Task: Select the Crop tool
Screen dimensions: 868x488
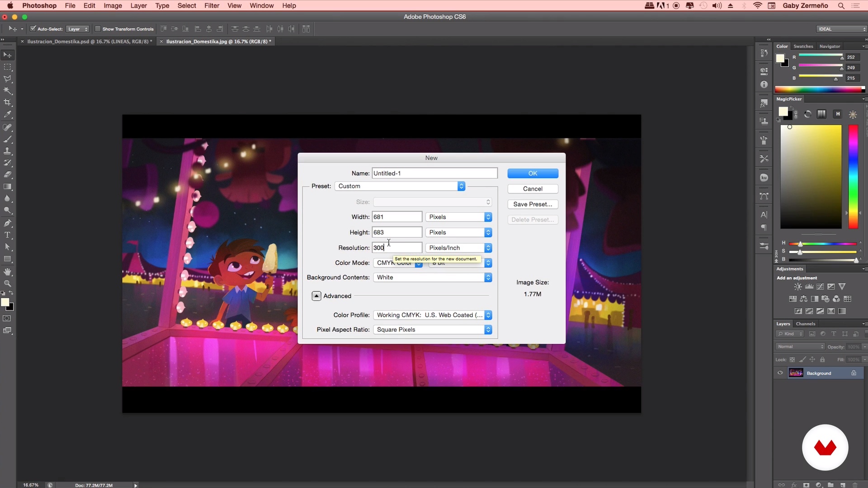Action: 8,103
